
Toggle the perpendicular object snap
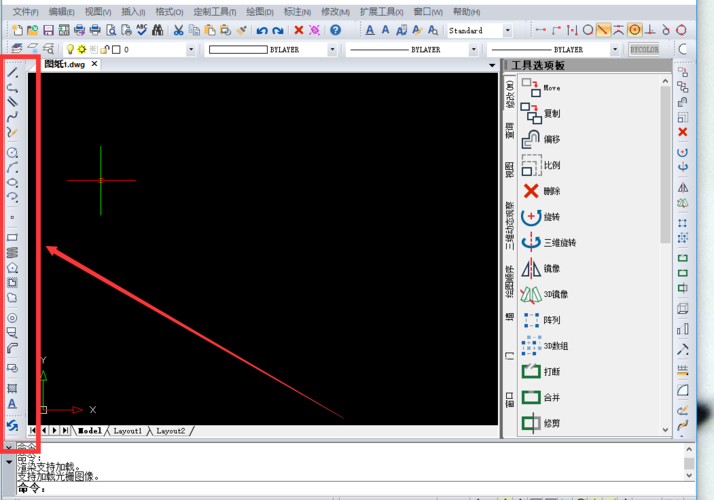pos(650,30)
